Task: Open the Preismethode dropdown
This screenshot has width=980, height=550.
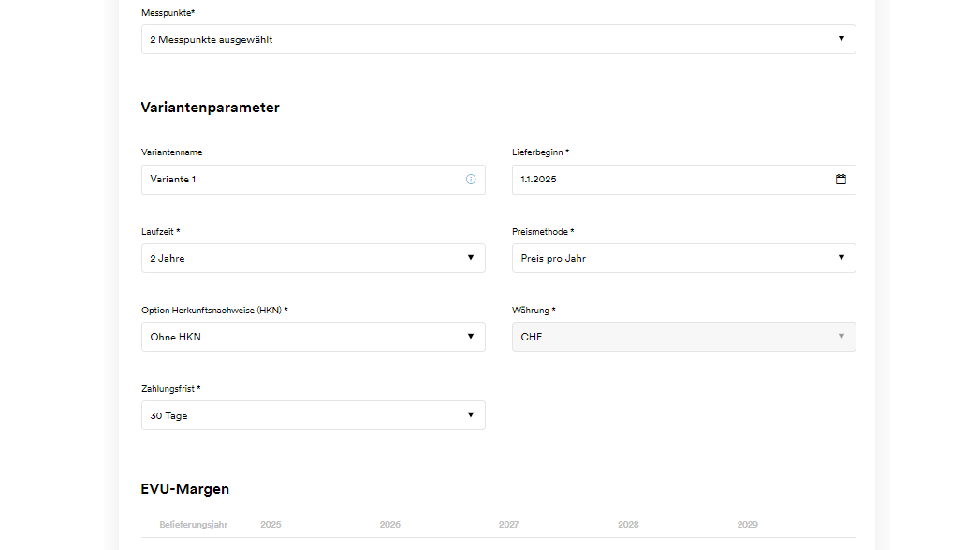Action: [x=683, y=258]
